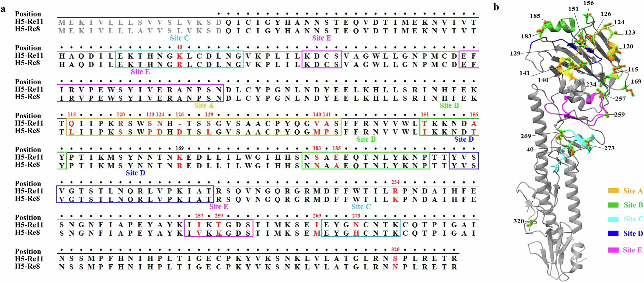This screenshot has width=644, height=283.
Task: Click residue label 151 on the 3D structure
Action: point(573,9)
